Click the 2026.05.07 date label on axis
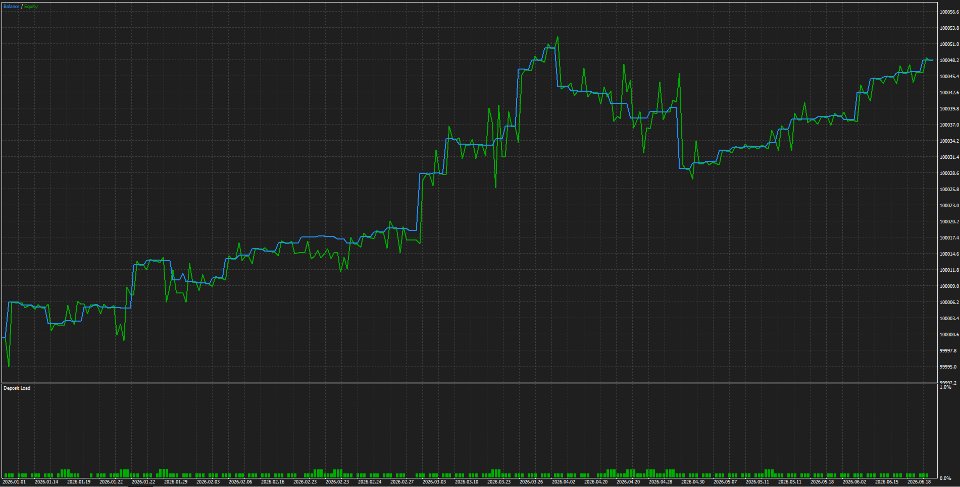Screen dimensions: 960x487 [726, 482]
